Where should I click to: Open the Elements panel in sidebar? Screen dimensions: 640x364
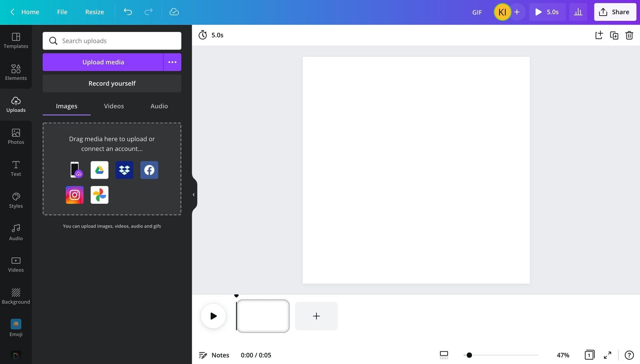pos(16,72)
